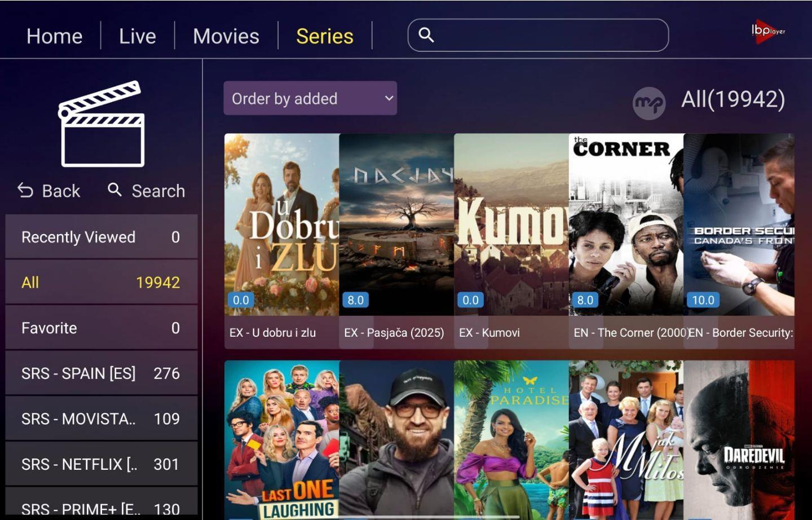Open sidebar Search magnifier

click(115, 190)
